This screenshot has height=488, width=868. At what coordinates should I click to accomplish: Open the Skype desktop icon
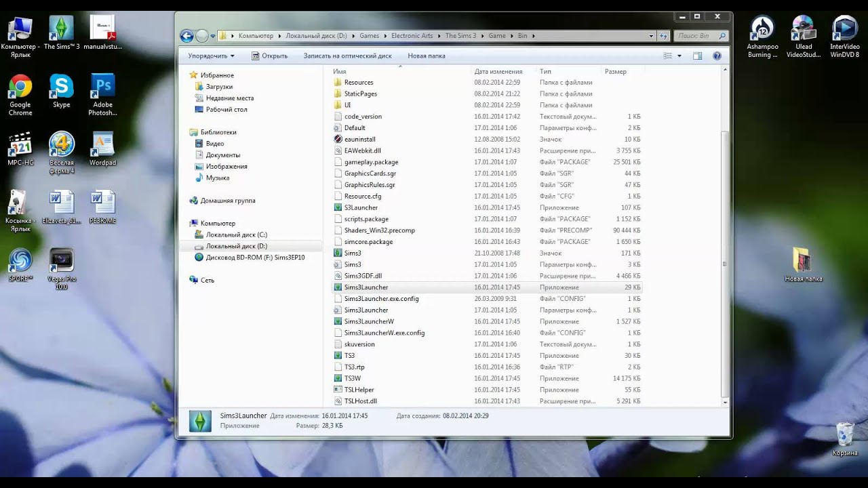pos(62,91)
